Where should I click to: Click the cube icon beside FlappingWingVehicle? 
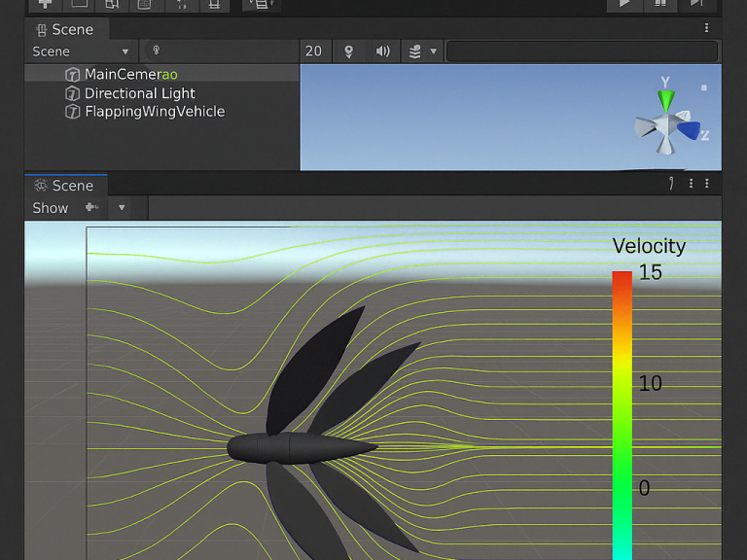(72, 112)
